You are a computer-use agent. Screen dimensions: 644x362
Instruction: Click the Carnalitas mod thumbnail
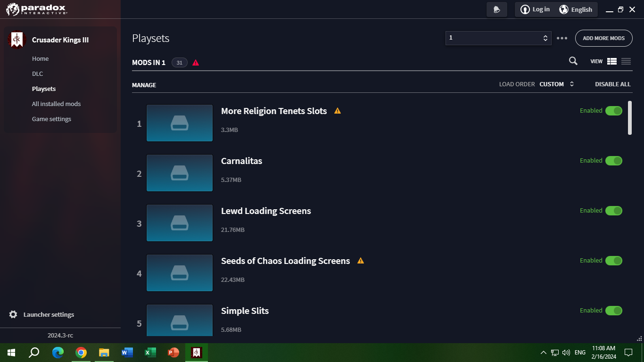180,173
